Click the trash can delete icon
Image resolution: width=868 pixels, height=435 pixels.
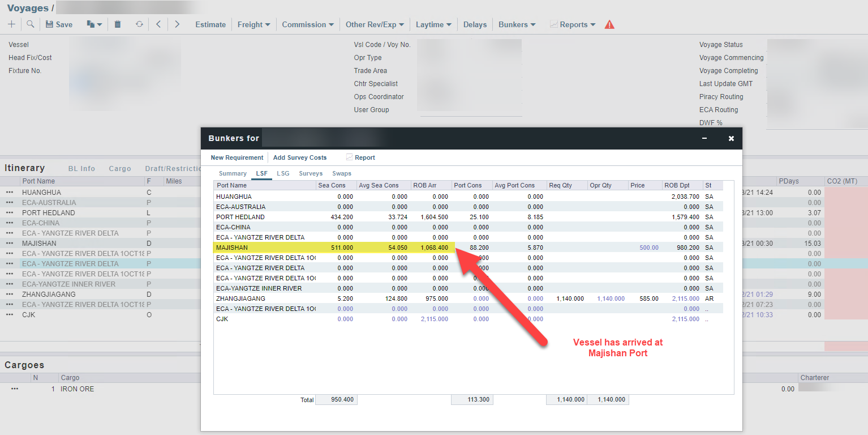tap(118, 24)
